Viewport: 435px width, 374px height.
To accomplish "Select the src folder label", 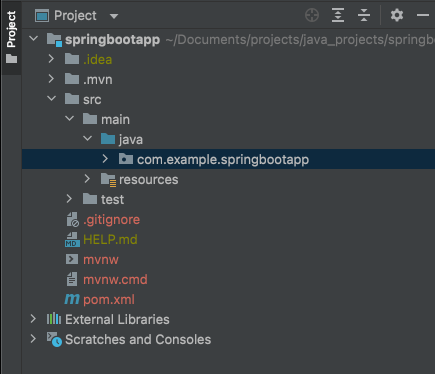I will [92, 100].
